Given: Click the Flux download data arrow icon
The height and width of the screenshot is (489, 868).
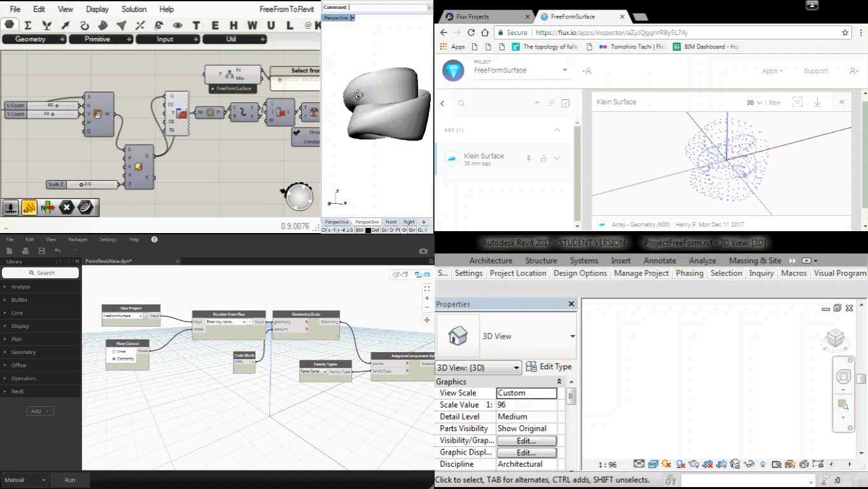Looking at the screenshot, I should coord(818,102).
